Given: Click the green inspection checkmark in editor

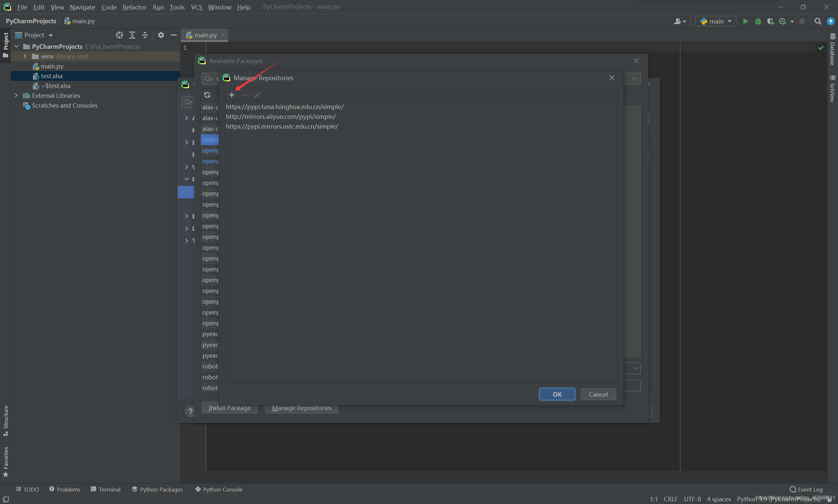Looking at the screenshot, I should (821, 48).
